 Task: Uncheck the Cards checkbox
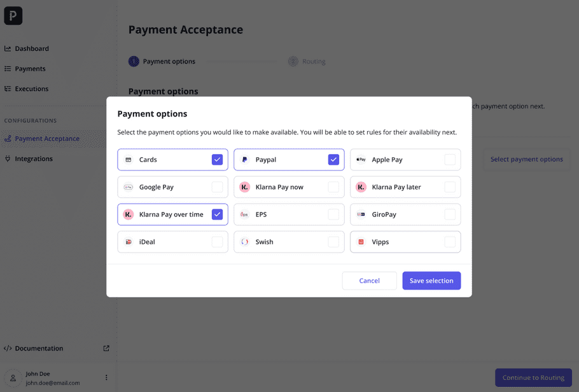(x=217, y=160)
